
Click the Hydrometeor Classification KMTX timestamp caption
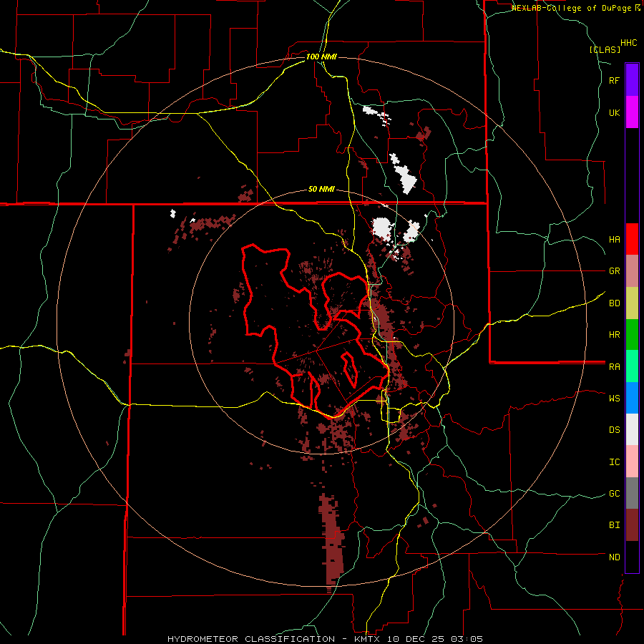(x=325, y=639)
